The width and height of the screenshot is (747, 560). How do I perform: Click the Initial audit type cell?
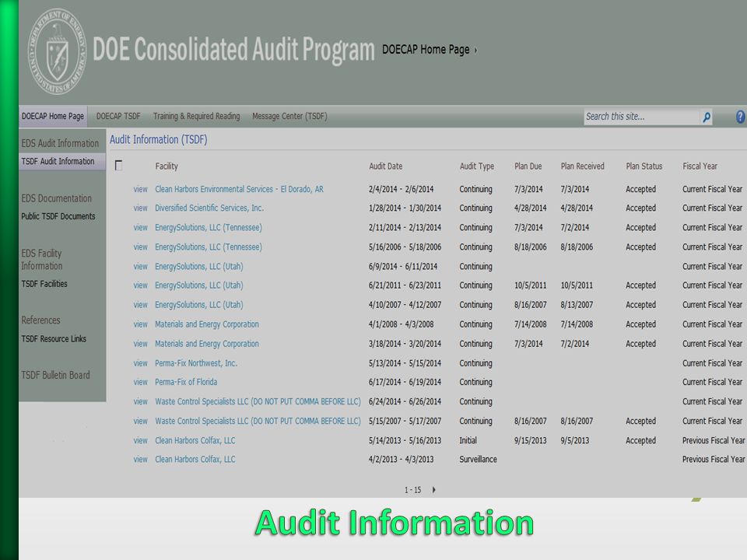(x=468, y=440)
